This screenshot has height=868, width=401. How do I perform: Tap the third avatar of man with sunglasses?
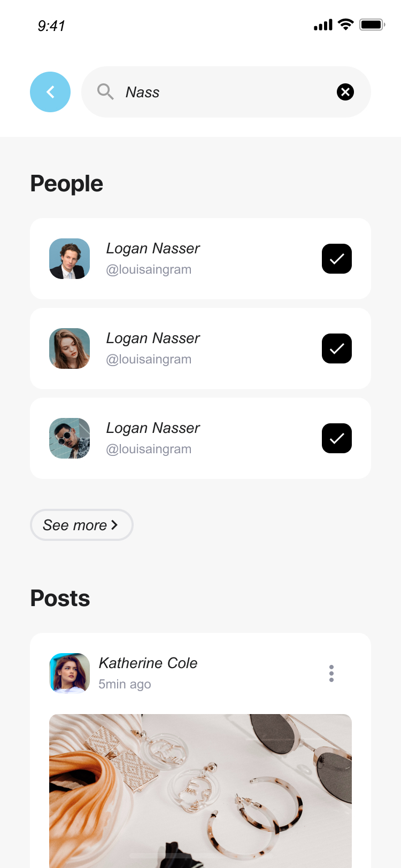click(x=70, y=438)
